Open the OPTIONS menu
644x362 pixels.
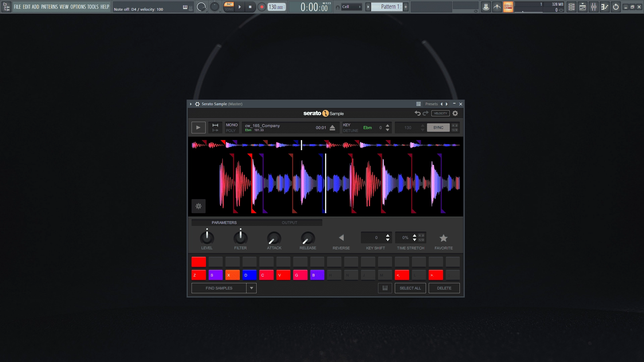pyautogui.click(x=78, y=7)
